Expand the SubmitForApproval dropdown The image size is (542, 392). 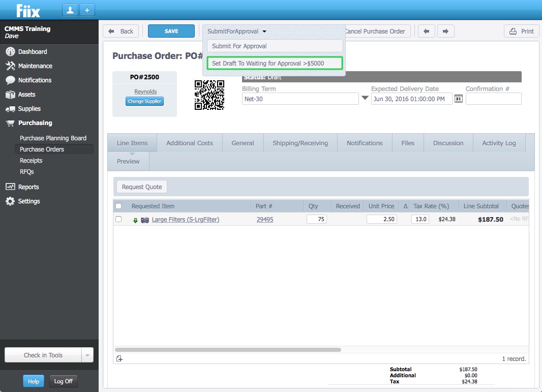tap(237, 31)
